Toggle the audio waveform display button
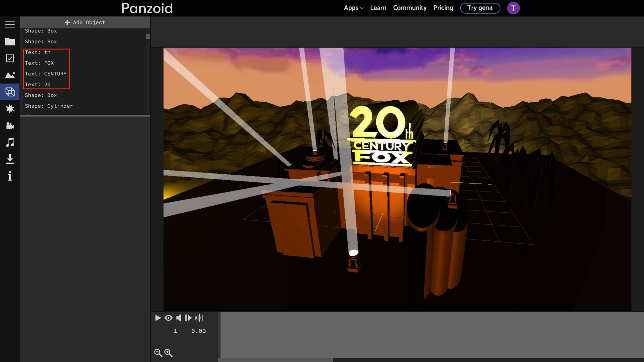This screenshot has width=644, height=362. [x=199, y=318]
